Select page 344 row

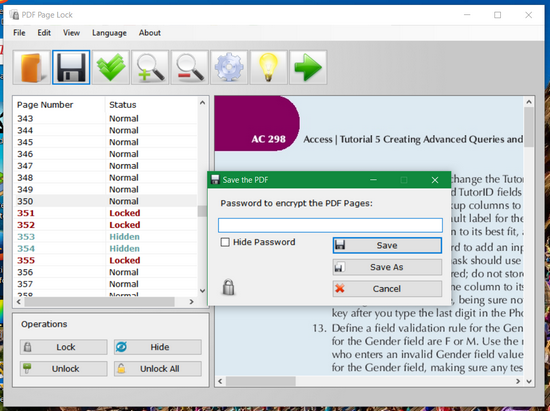click(106, 130)
